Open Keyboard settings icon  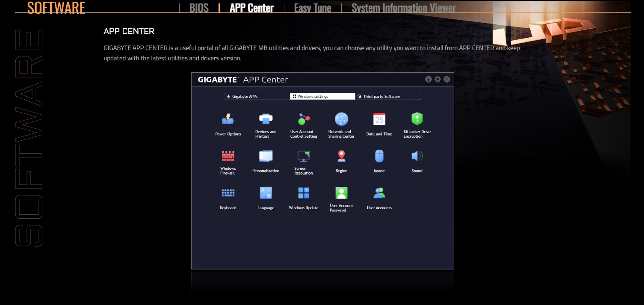[x=228, y=193]
